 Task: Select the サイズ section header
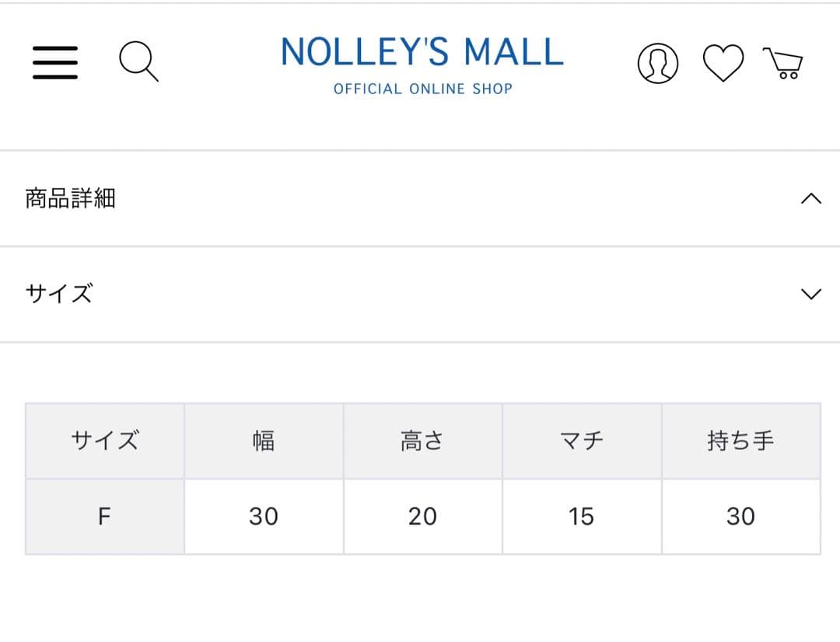tap(58, 295)
